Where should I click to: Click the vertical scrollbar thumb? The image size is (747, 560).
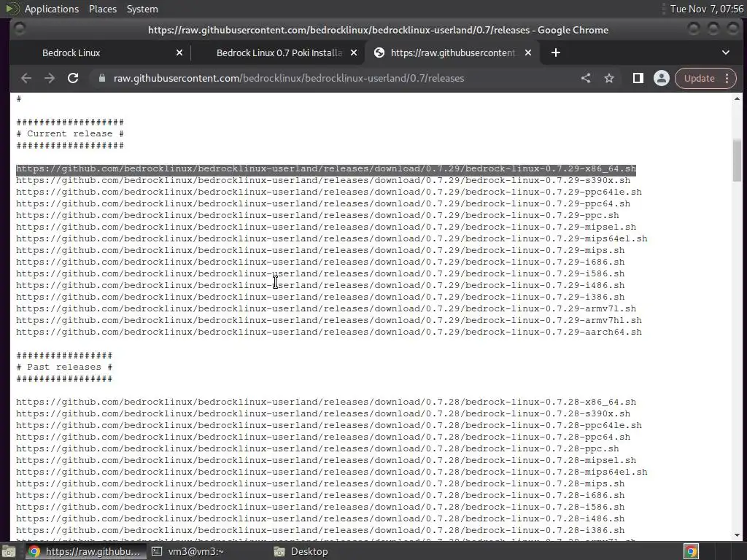tap(737, 161)
